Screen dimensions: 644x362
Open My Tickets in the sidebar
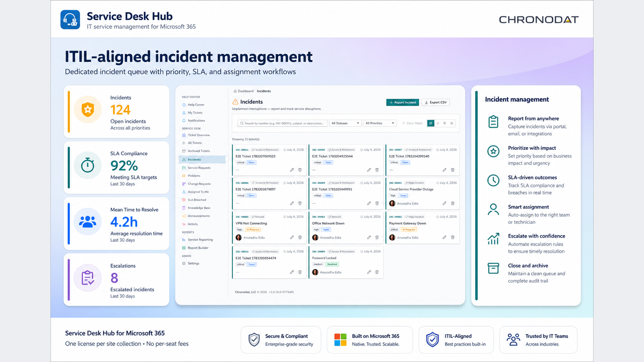click(192, 113)
